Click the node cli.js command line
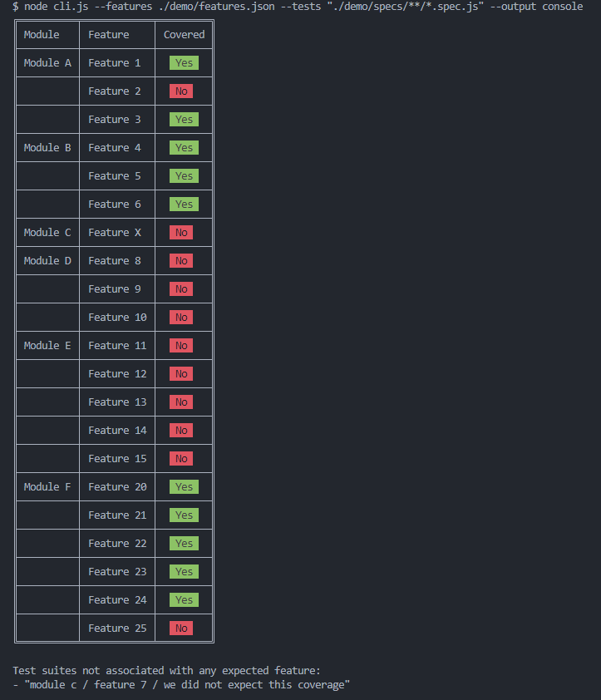601x700 pixels. 298,7
